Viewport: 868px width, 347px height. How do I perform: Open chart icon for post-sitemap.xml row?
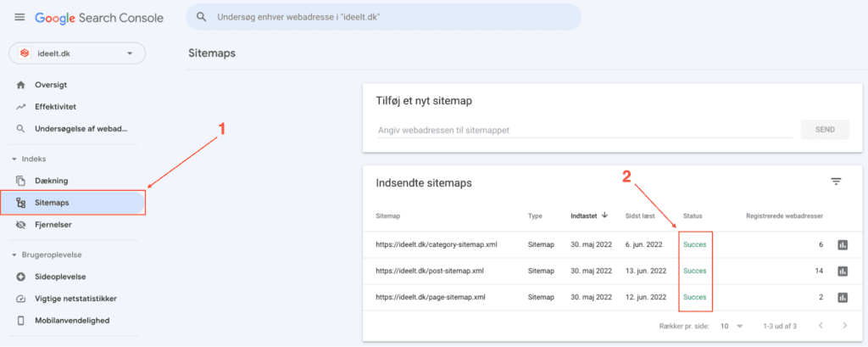[x=843, y=271]
